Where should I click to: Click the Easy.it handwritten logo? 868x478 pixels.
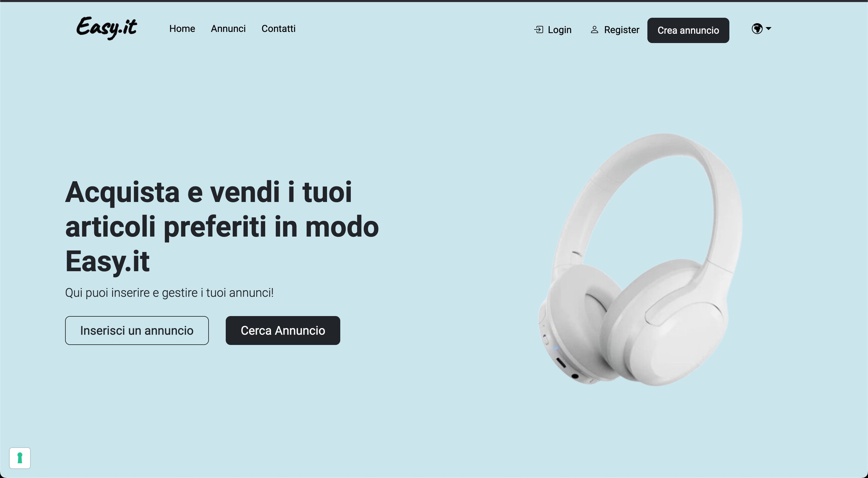106,28
